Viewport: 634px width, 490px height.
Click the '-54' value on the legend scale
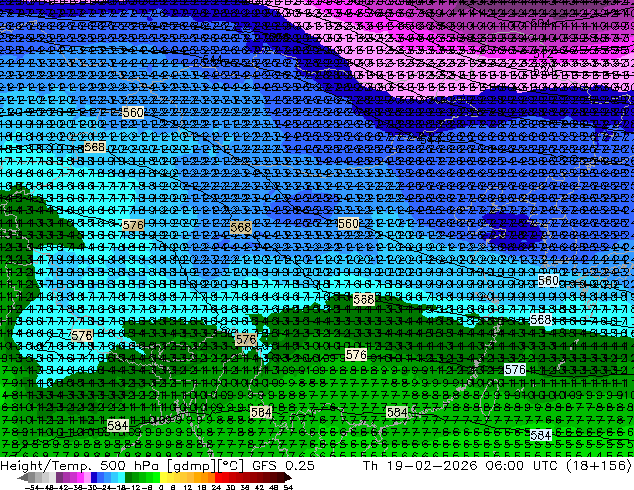32,487
